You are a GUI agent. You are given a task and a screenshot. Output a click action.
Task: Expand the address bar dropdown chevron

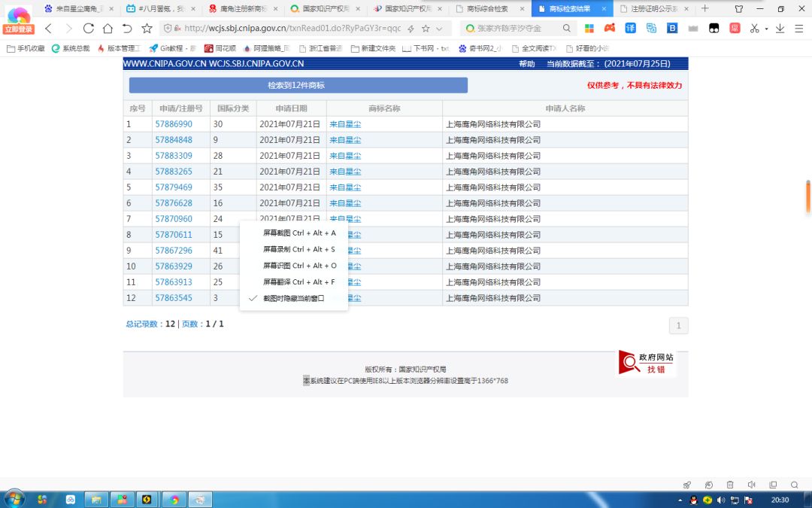[x=439, y=29]
